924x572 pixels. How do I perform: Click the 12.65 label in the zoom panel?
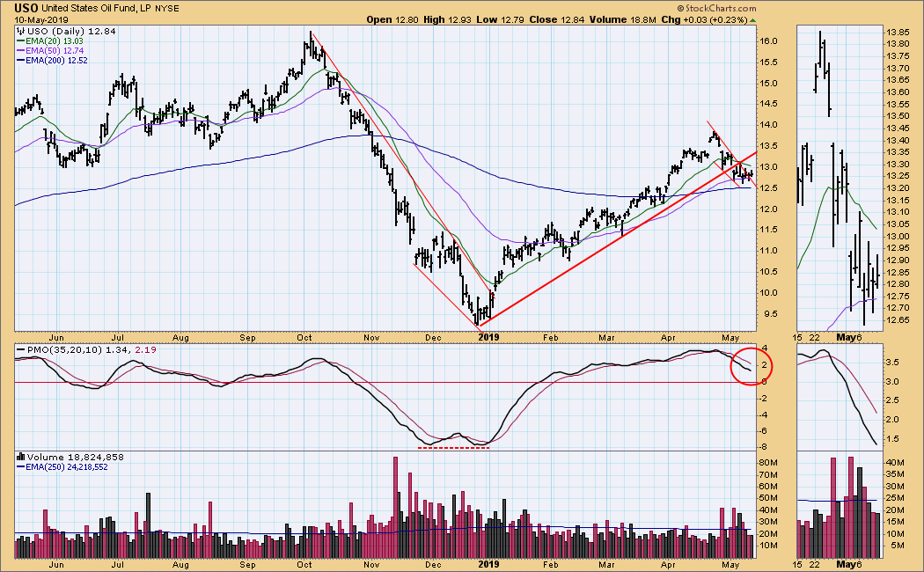pos(898,319)
